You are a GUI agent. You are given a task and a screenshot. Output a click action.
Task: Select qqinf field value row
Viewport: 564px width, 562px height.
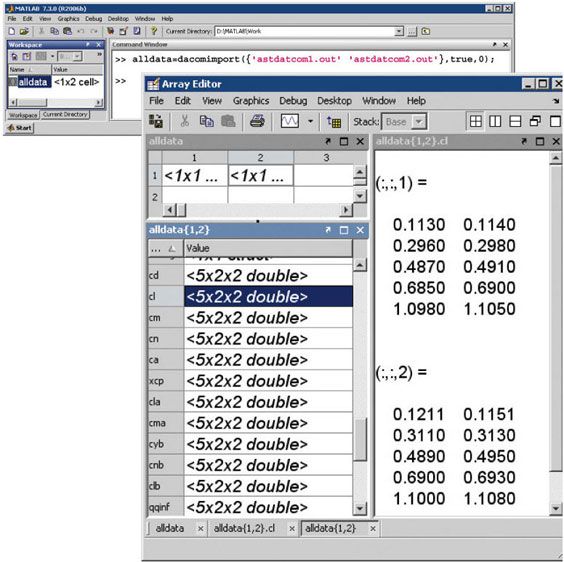pyautogui.click(x=268, y=507)
